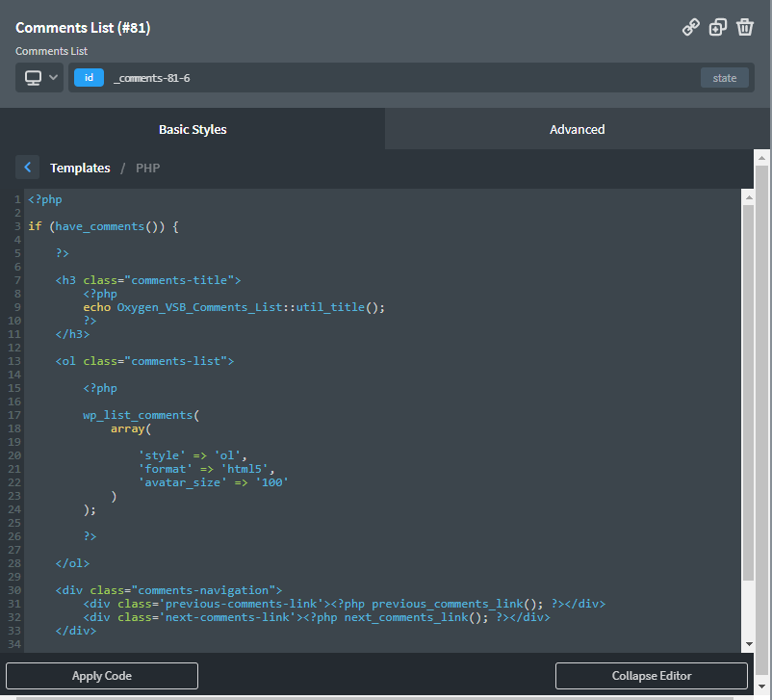The width and height of the screenshot is (772, 700).
Task: Click the PHP breadcrumb label
Action: click(147, 168)
